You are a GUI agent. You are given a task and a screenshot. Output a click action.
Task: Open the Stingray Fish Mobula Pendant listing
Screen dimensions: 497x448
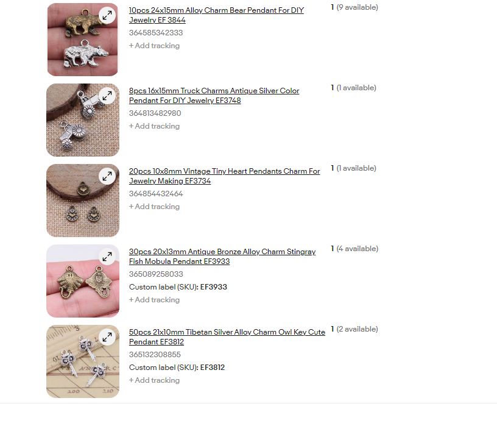point(222,257)
